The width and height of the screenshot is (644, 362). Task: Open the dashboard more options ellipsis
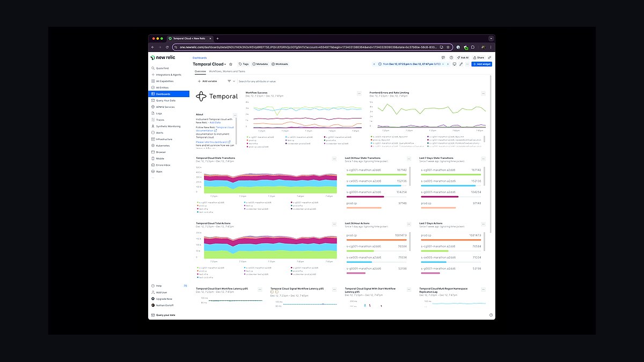467,64
